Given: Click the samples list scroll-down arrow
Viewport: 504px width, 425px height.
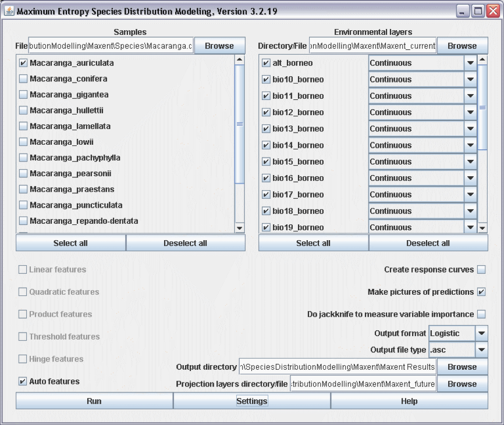Looking at the screenshot, I should pyautogui.click(x=240, y=228).
